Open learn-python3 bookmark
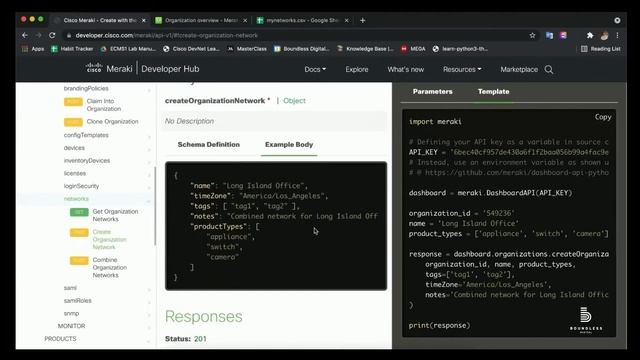Image resolution: width=640 pixels, height=360 pixels. 460,49
